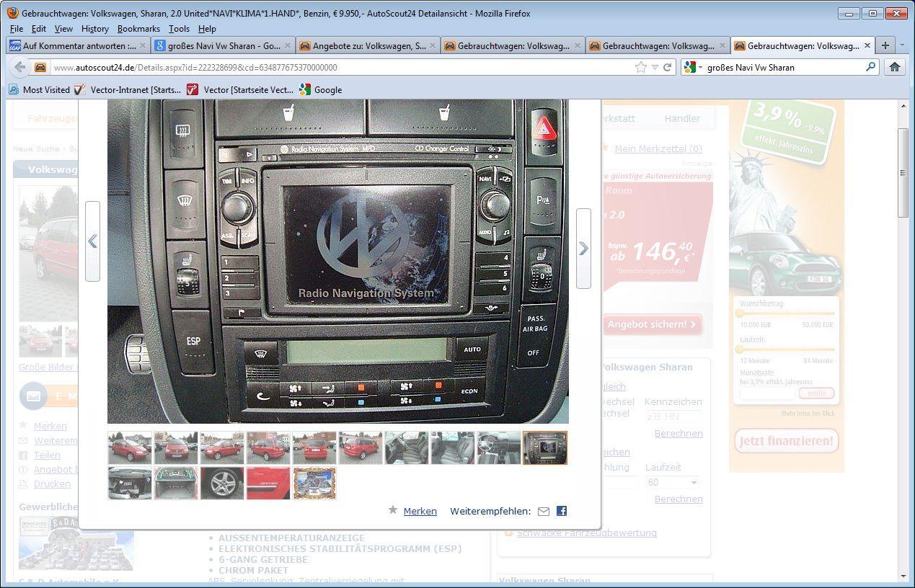Open the File menu
This screenshot has height=588, width=915.
tap(17, 29)
